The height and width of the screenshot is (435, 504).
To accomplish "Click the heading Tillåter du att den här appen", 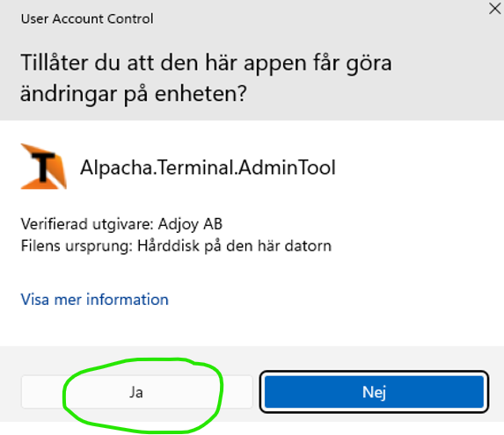I will click(207, 63).
